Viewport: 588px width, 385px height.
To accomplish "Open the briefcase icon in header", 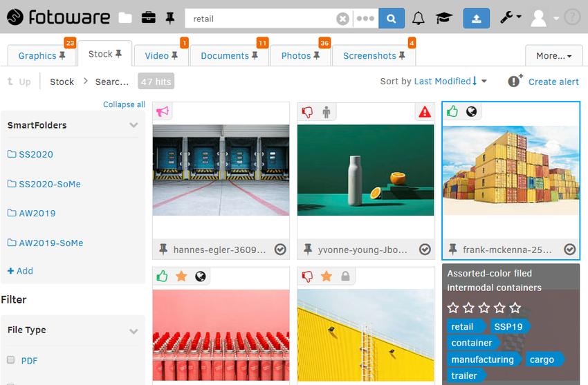I will [148, 18].
